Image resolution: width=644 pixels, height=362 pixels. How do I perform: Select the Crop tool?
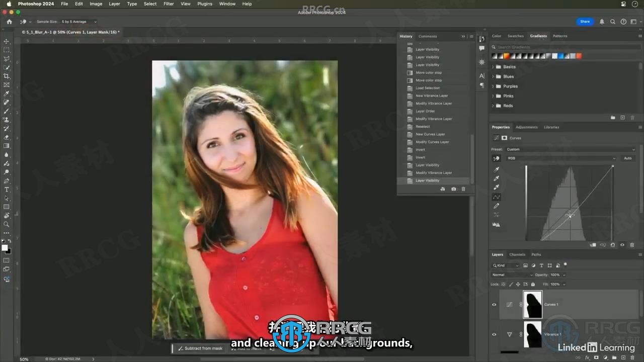pos(7,76)
